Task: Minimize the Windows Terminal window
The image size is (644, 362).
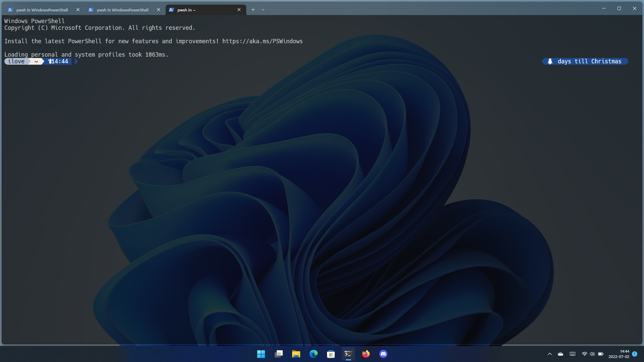Action: [x=604, y=8]
